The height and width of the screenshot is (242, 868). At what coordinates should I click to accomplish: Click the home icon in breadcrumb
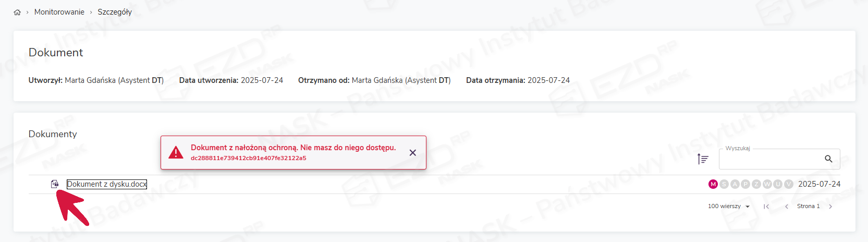click(17, 13)
